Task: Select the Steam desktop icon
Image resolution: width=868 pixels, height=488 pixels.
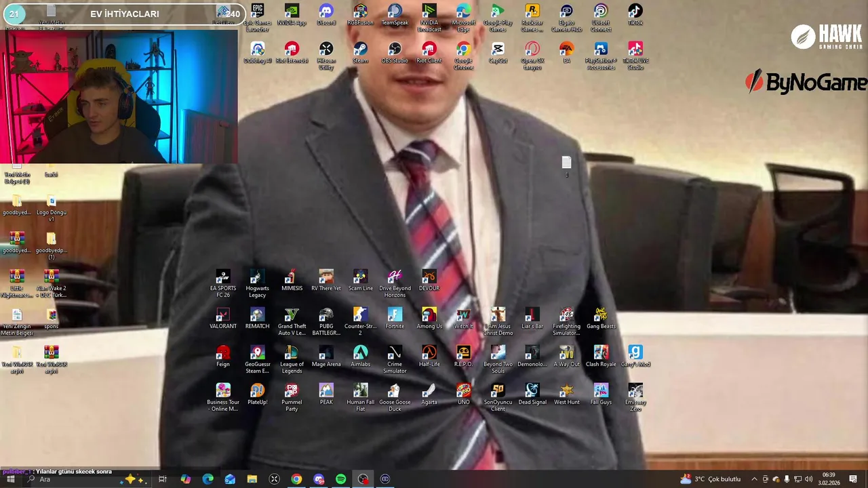Action: [360, 52]
